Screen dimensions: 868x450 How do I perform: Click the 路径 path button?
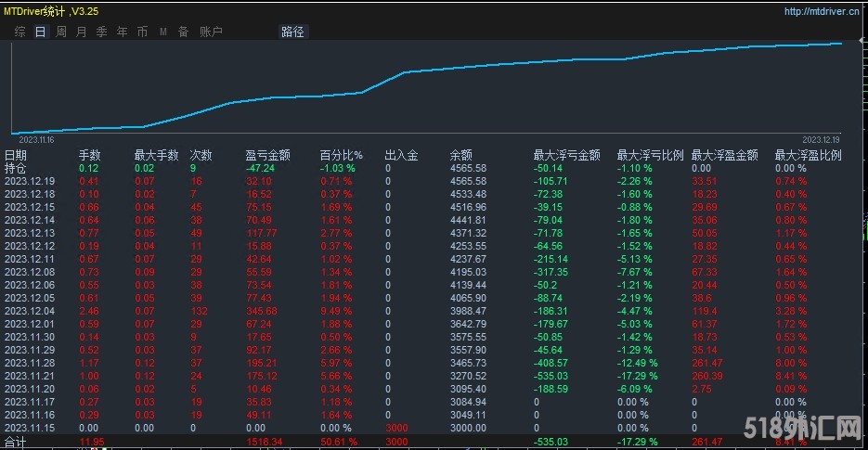(x=292, y=32)
